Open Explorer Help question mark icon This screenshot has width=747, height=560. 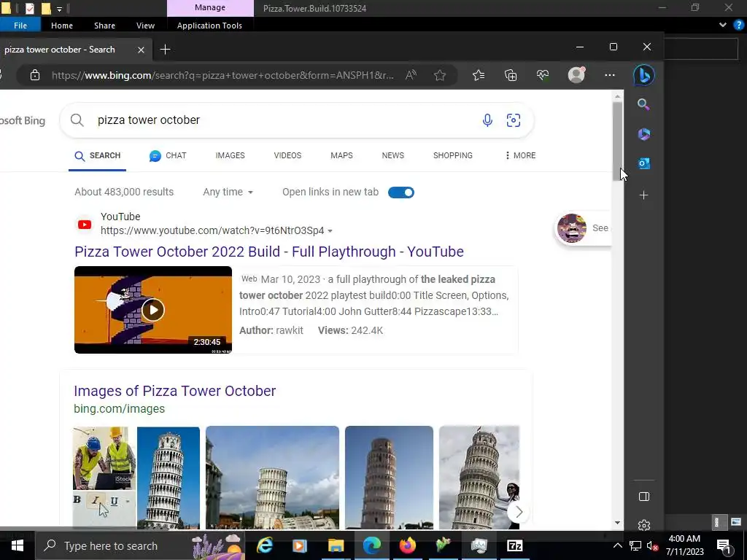[739, 26]
